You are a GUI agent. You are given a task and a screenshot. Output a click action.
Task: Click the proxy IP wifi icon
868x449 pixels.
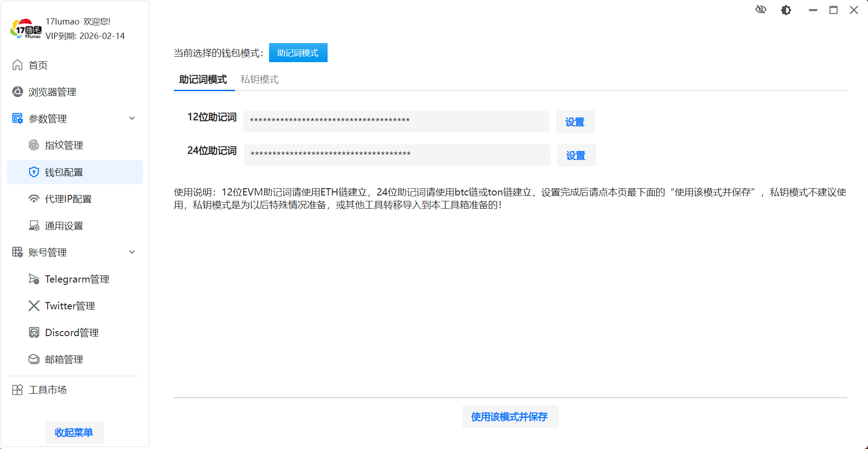pyautogui.click(x=34, y=199)
